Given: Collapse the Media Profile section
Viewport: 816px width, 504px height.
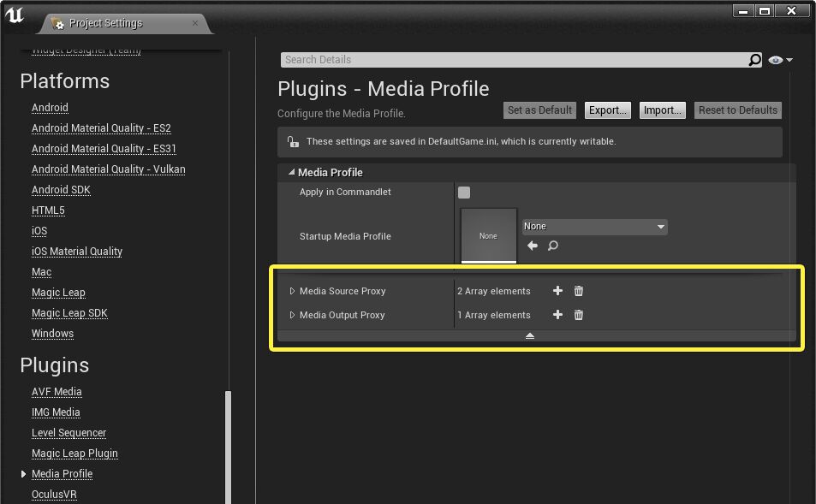Looking at the screenshot, I should [291, 172].
